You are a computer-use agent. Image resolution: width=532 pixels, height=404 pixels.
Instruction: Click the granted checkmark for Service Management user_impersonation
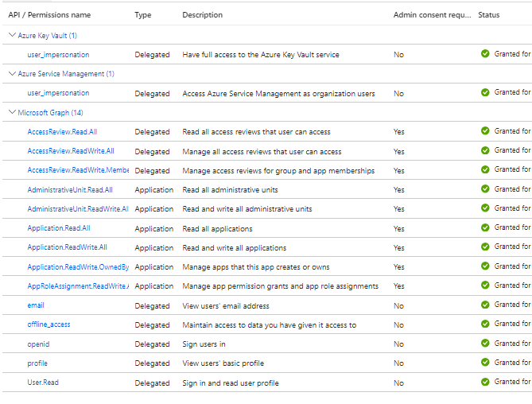coord(485,92)
